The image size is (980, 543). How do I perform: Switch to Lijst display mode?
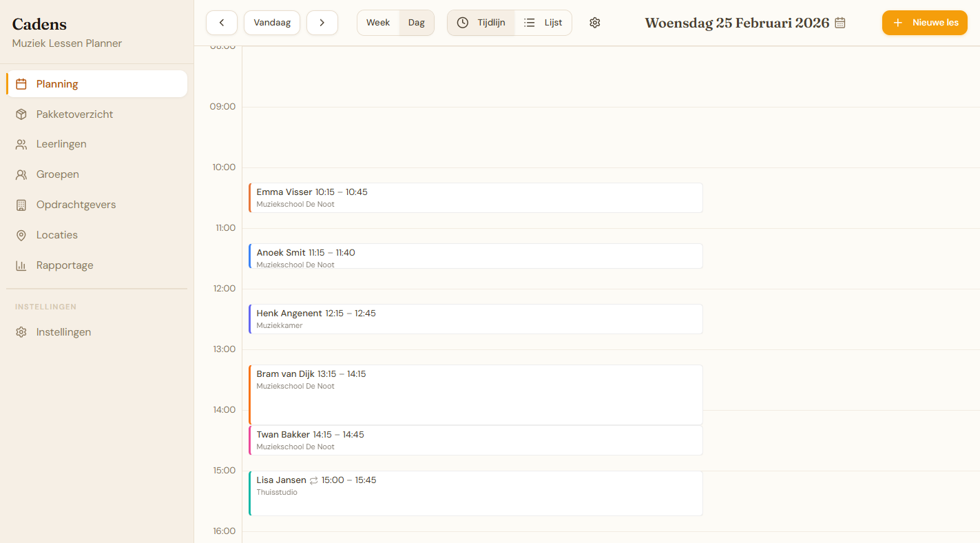point(543,23)
